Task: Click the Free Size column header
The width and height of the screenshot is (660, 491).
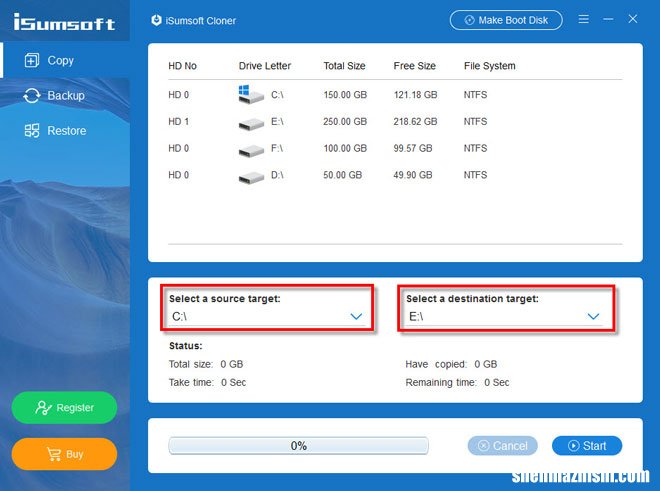Action: point(414,66)
